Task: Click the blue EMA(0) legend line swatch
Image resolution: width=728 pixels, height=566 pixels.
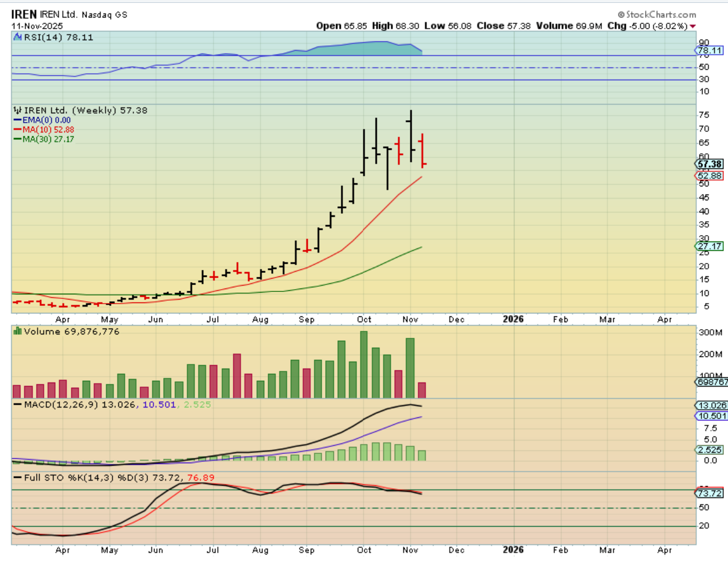Action: pos(17,120)
